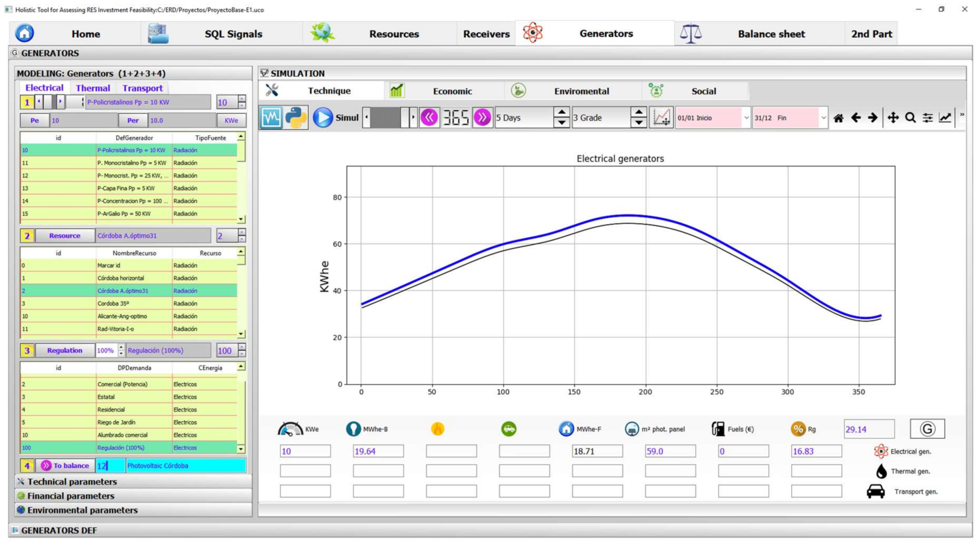Click the magenta rewind double-arrow icon
This screenshot has height=546, width=980.
[x=429, y=117]
